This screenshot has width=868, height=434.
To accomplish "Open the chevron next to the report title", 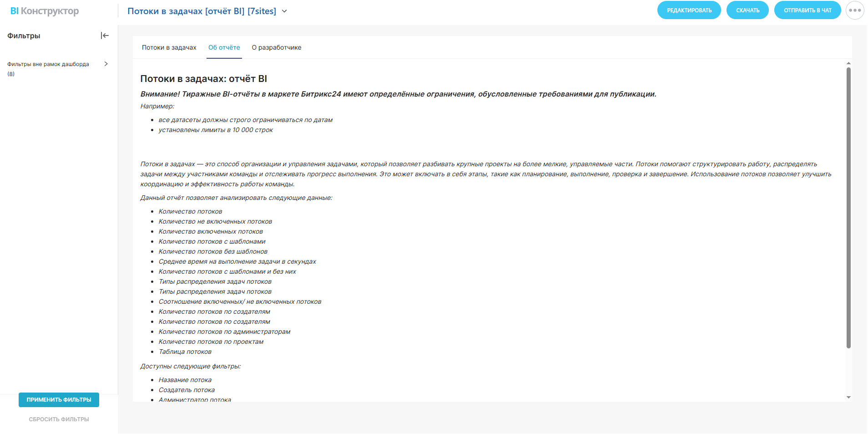I will 285,11.
